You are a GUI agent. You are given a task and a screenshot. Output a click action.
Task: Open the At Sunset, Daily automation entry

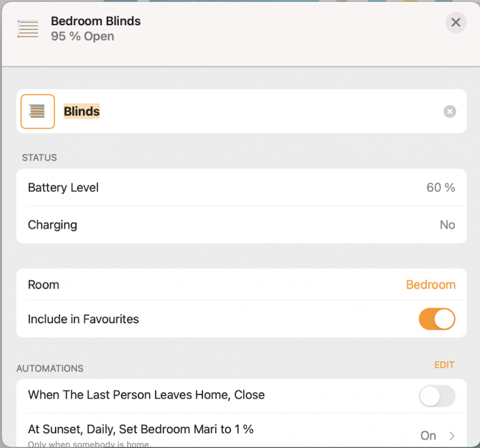141,429
